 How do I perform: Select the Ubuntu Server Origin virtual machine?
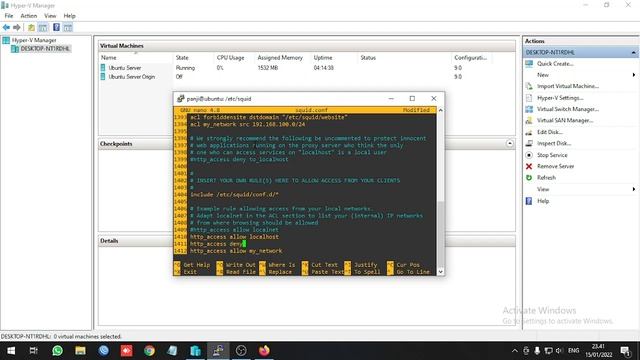pos(131,76)
